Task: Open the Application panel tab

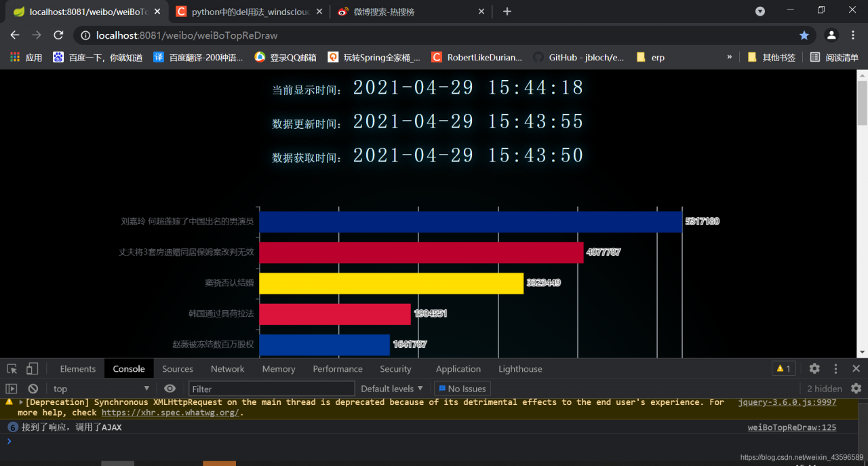Action: click(x=458, y=369)
